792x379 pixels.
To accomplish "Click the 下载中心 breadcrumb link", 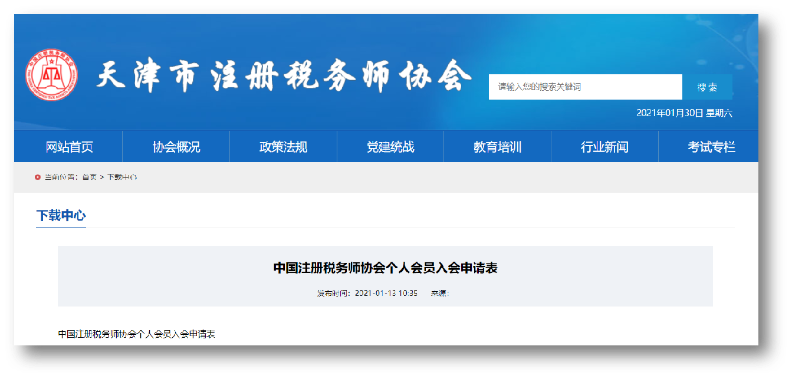I will (122, 177).
